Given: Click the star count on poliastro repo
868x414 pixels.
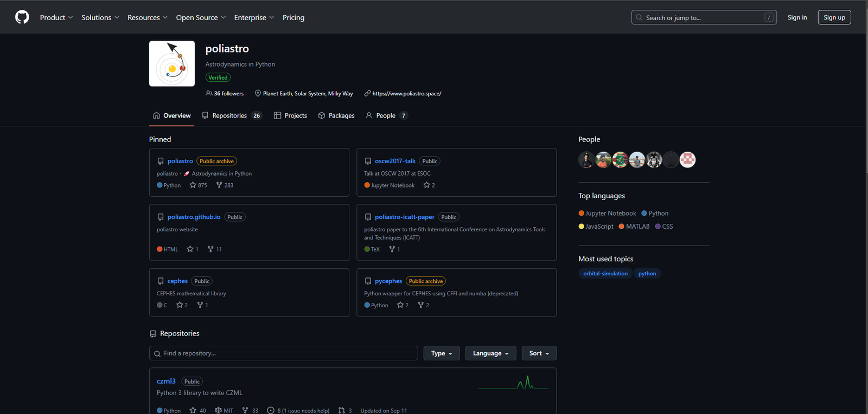Looking at the screenshot, I should click(x=198, y=185).
